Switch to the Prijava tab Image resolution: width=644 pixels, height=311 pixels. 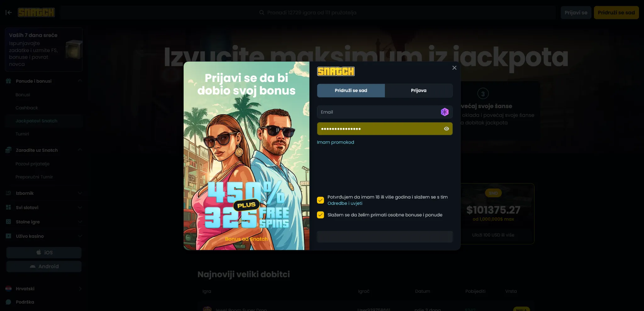419,90
